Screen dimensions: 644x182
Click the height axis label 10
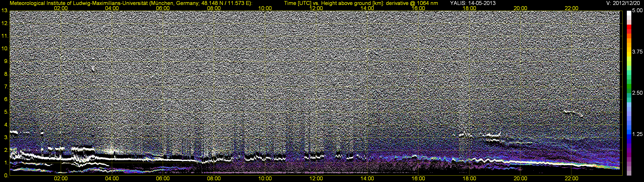click(x=5, y=49)
